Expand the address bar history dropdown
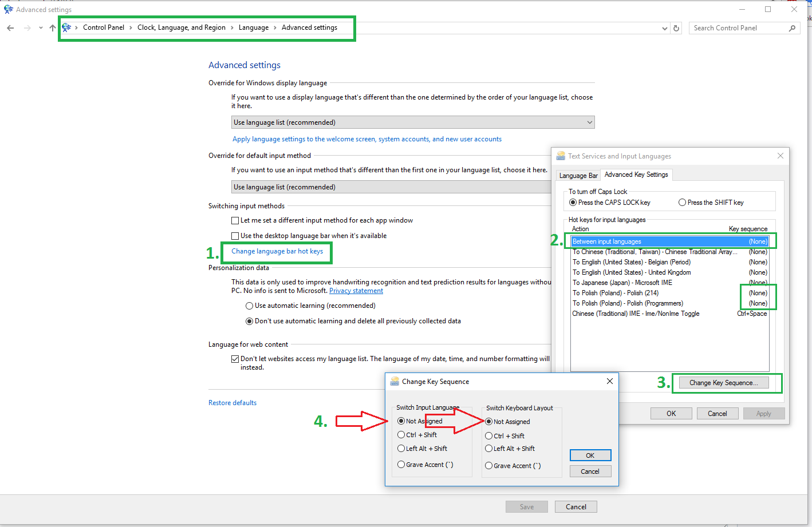The height and width of the screenshot is (527, 812). point(664,28)
